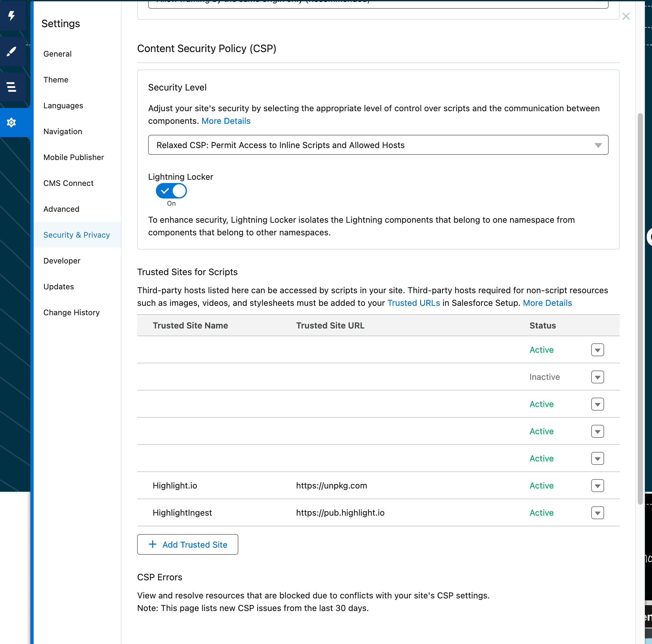Screen dimensions: 652x644
Task: Click the first Active entry dropdown arrow
Action: point(598,350)
